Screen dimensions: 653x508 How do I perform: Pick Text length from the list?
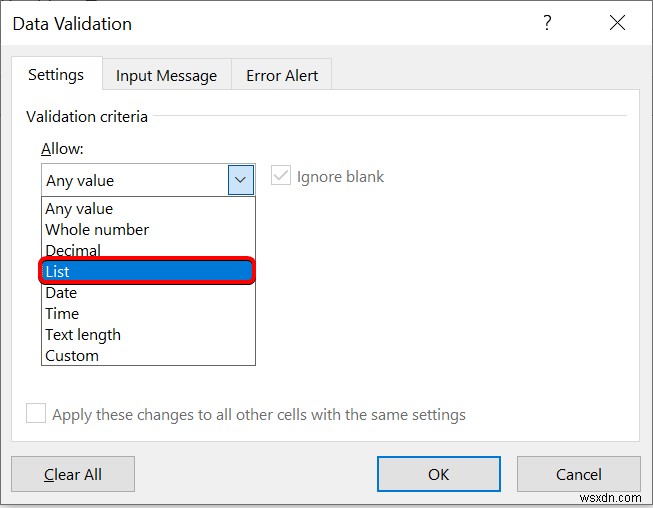[x=148, y=335]
